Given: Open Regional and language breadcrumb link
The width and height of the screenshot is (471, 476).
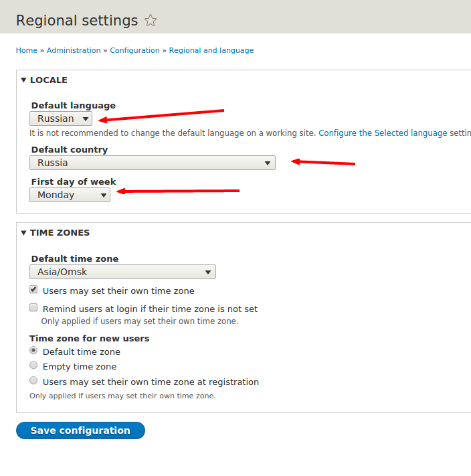Looking at the screenshot, I should point(211,50).
